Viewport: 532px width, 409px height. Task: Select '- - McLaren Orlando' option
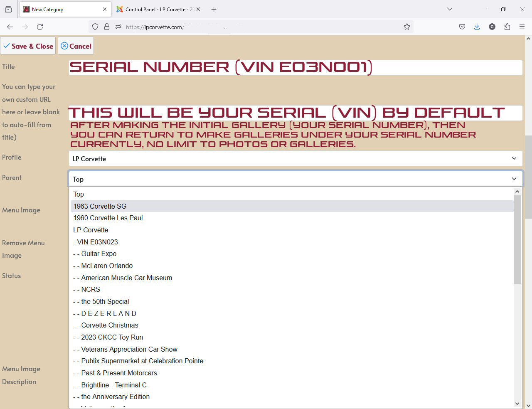tap(292, 266)
